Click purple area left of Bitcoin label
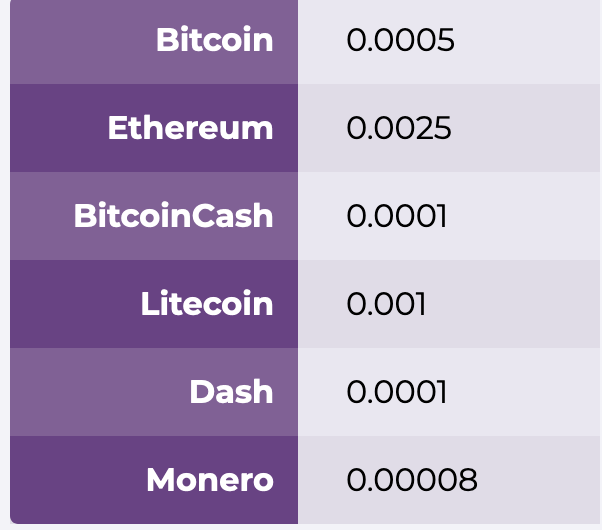The image size is (602, 530). [81, 40]
